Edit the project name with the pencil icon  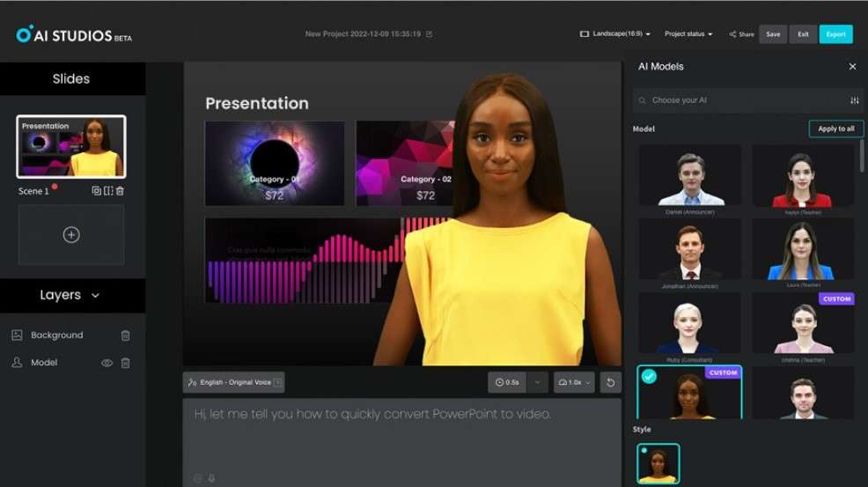pos(429,33)
